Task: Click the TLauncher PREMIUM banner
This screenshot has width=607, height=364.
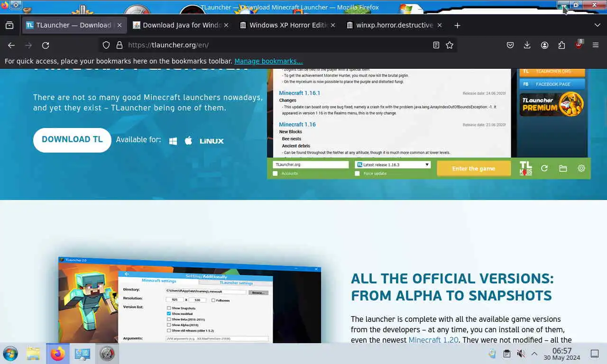Action: [552, 104]
